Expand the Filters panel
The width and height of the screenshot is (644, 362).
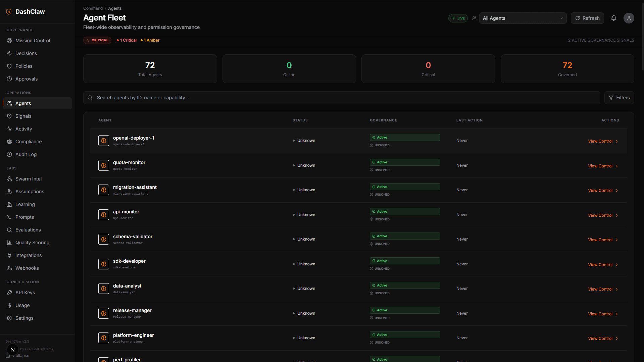pyautogui.click(x=619, y=98)
